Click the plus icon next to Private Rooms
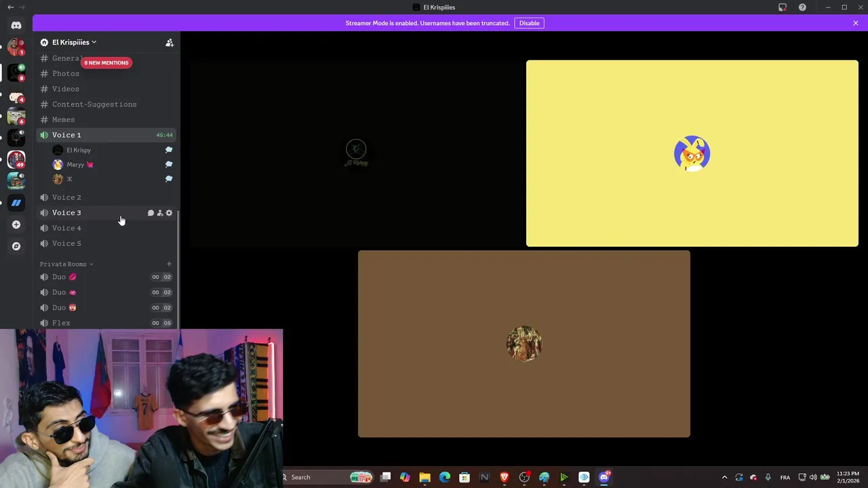868x488 pixels. click(x=169, y=264)
